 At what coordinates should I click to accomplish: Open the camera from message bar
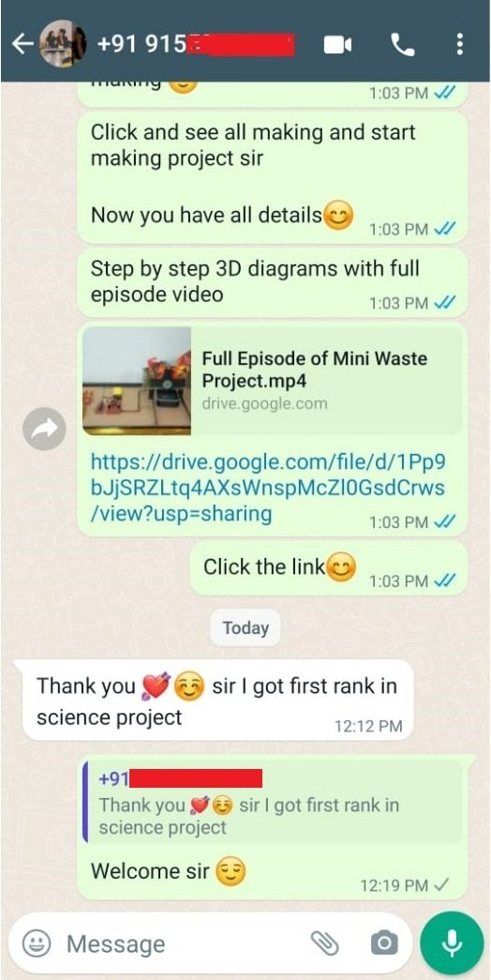(x=384, y=943)
